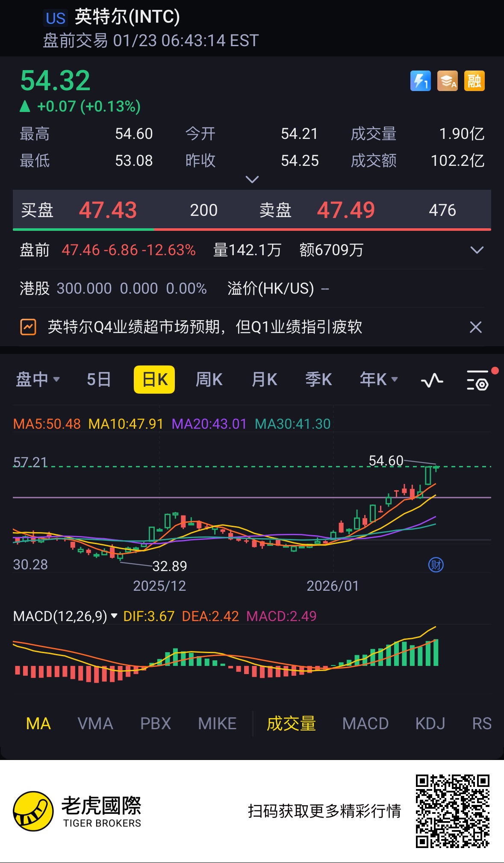Image resolution: width=504 pixels, height=863 pixels.
Task: Switch to the 5日 chart tab
Action: (99, 379)
